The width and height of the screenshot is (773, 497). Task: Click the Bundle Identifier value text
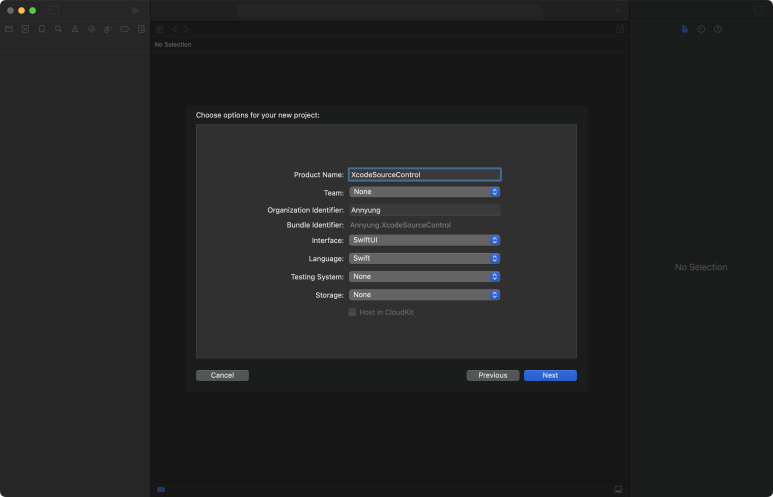(x=400, y=225)
